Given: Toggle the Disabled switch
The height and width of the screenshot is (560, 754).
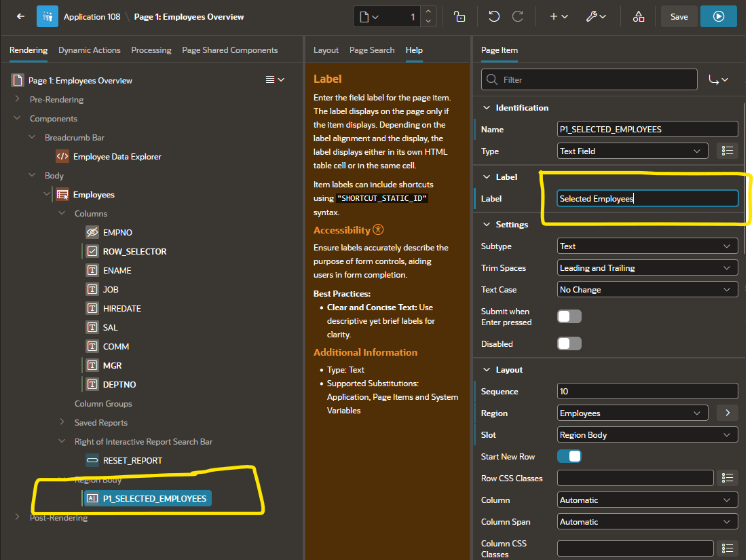Looking at the screenshot, I should point(569,343).
